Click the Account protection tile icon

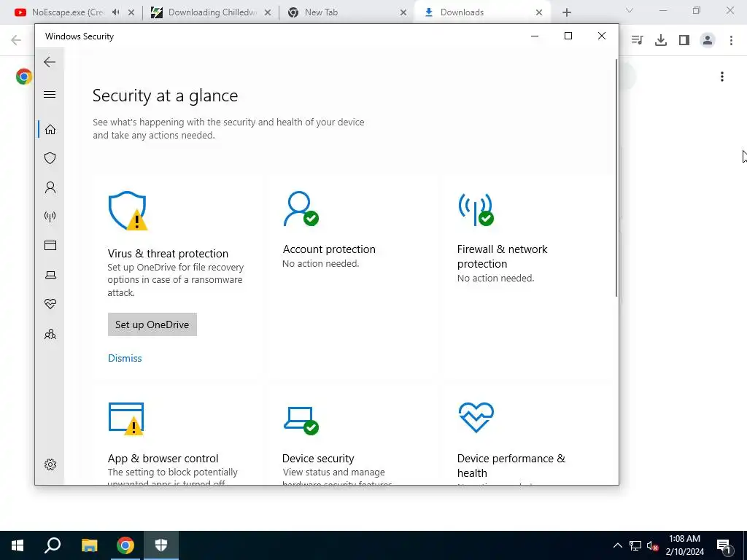point(301,209)
